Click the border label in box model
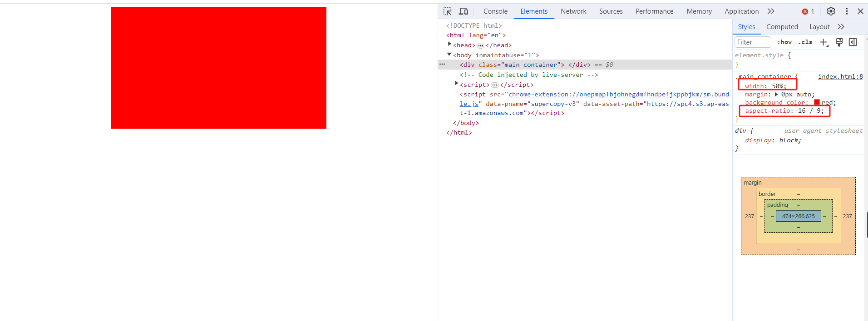The width and height of the screenshot is (868, 321). pyautogui.click(x=767, y=194)
